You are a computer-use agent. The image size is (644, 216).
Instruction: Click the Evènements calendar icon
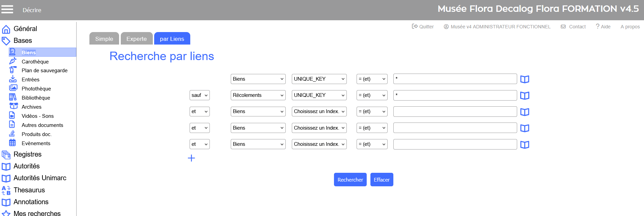point(12,143)
